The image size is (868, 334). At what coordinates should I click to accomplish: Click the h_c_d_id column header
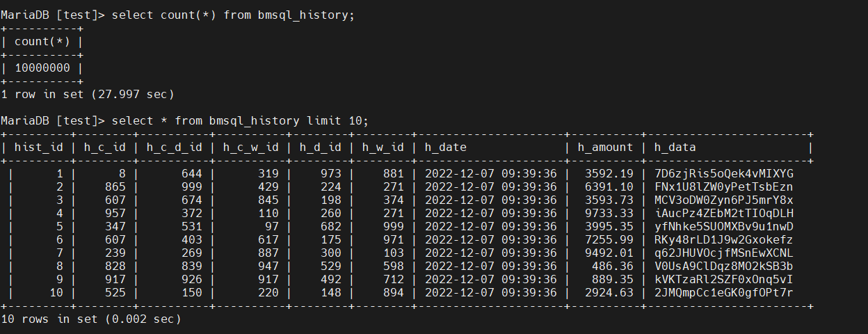click(174, 148)
